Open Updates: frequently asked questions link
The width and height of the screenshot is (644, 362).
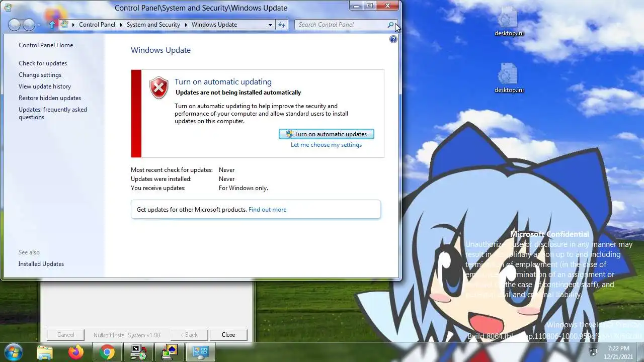(53, 113)
